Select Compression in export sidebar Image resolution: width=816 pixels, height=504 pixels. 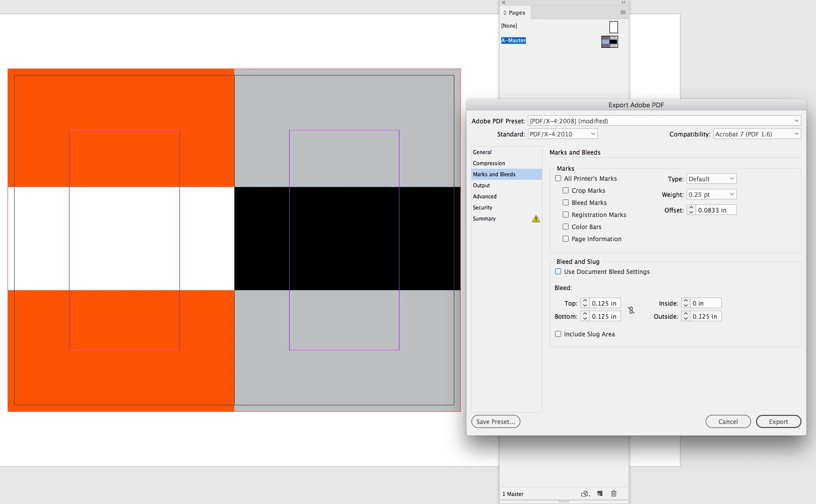tap(507, 163)
